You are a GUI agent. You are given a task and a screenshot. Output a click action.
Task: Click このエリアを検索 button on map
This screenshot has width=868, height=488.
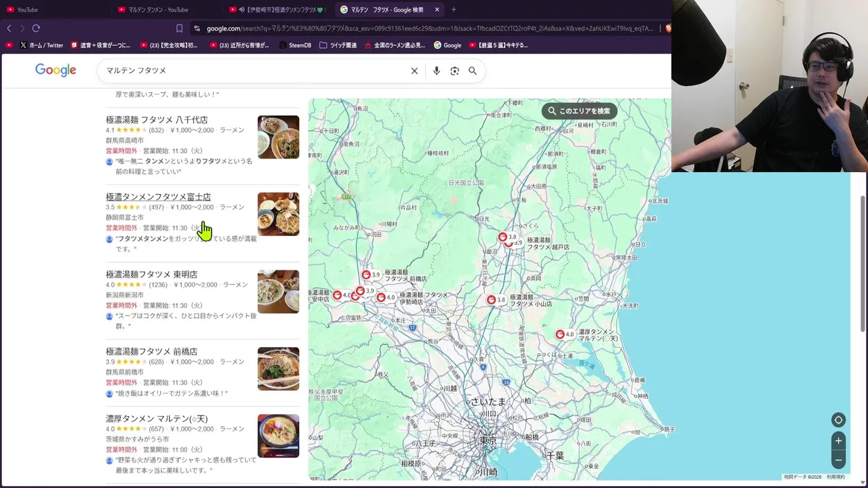tap(579, 110)
